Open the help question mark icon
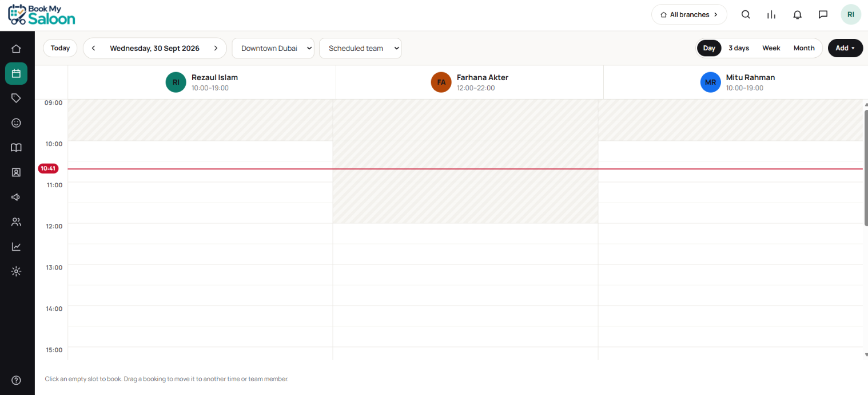This screenshot has width=868, height=395. [16, 380]
